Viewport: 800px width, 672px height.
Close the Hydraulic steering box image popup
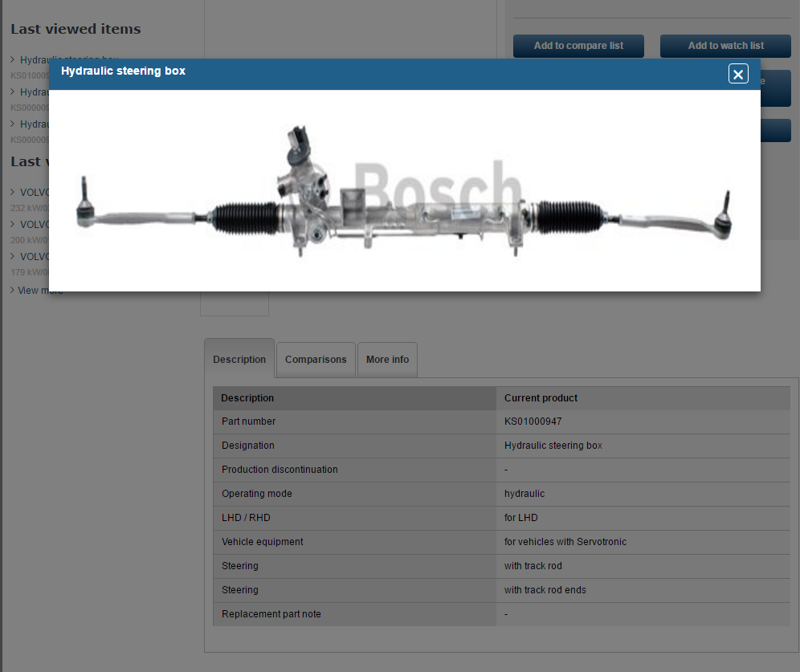(x=737, y=74)
